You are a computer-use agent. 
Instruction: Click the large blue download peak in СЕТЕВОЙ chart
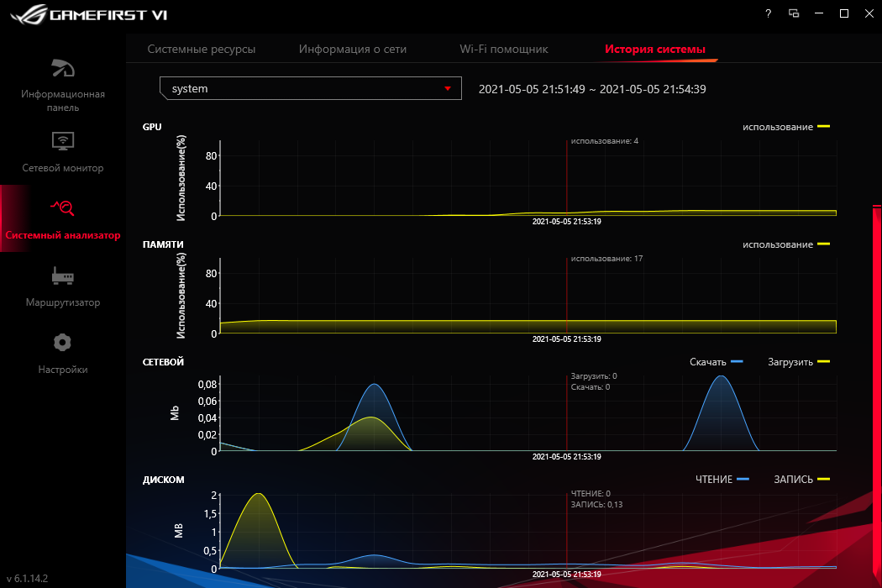[721, 413]
